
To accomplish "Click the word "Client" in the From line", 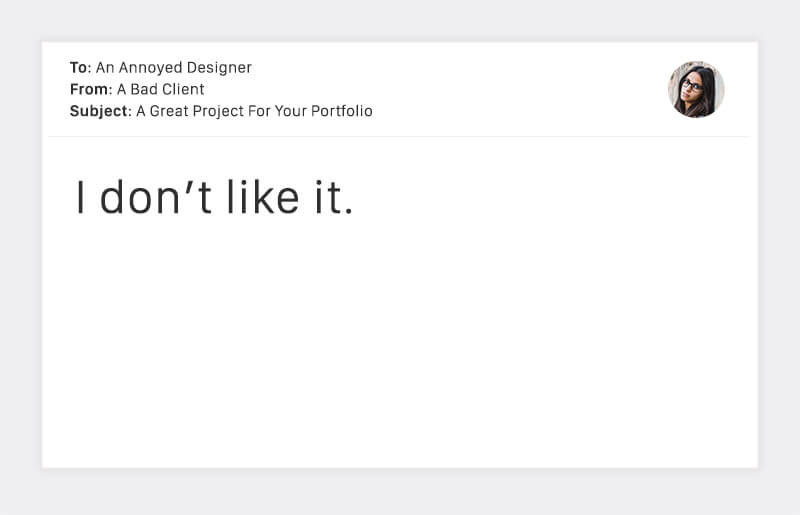I will [x=182, y=89].
